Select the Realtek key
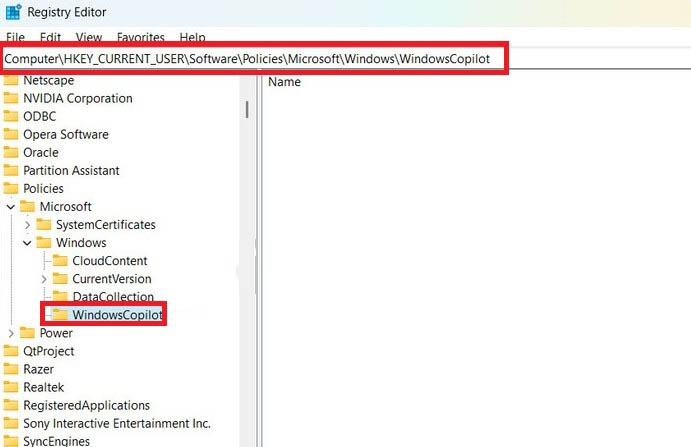Image resolution: width=691 pixels, height=447 pixels. point(43,387)
